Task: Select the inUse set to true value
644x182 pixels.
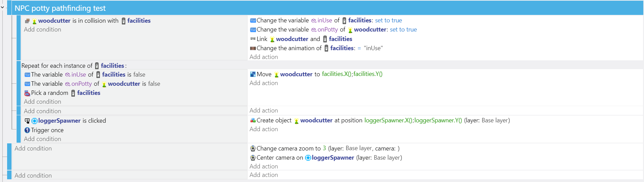Action: (388, 20)
